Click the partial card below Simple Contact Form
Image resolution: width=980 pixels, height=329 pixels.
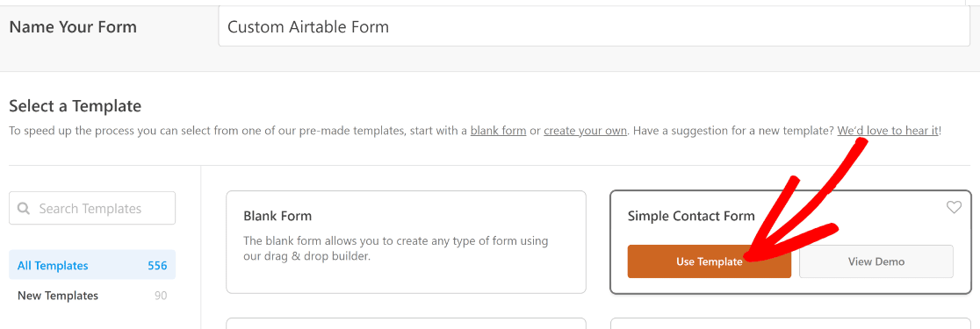[x=791, y=324]
